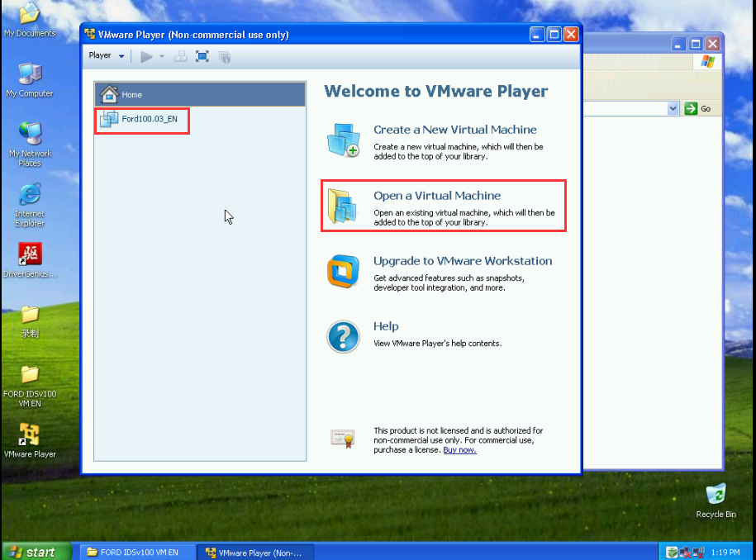The width and height of the screenshot is (756, 560).
Task: Click the Ford100.03_EN VM icon
Action: click(109, 119)
